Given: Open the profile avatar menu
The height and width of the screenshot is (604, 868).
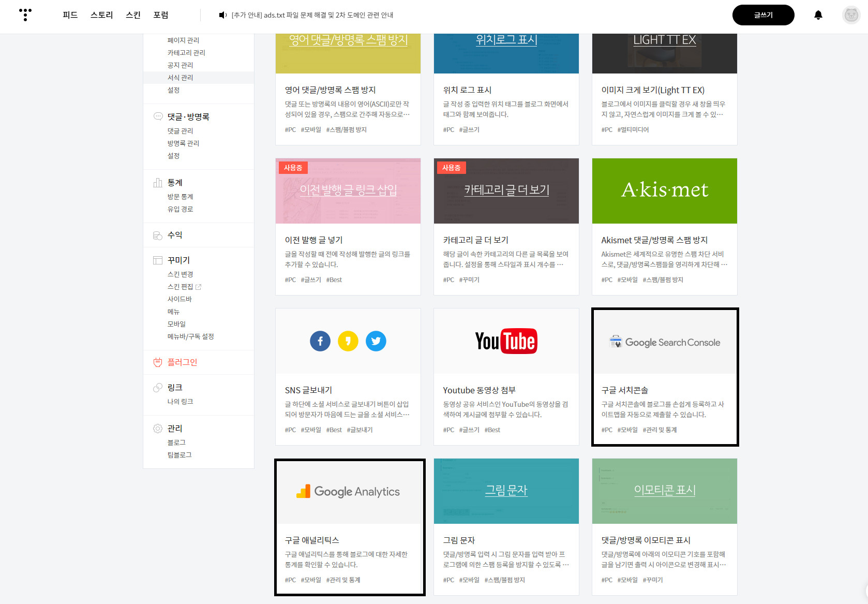Looking at the screenshot, I should 851,15.
